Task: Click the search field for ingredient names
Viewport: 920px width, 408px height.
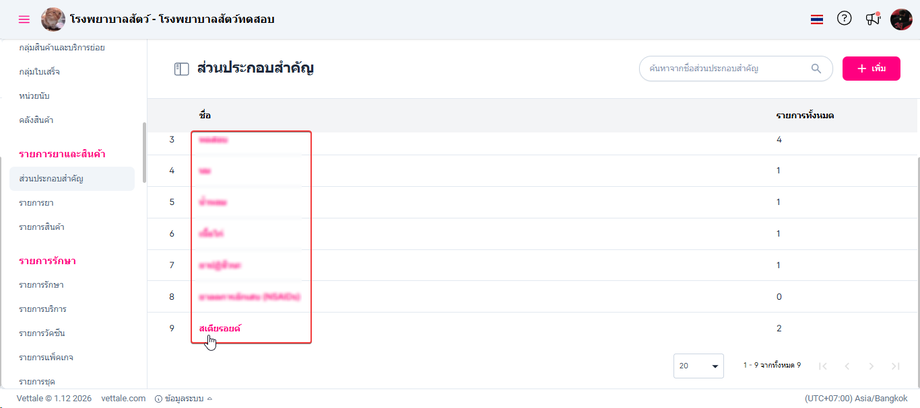Action: [x=725, y=68]
